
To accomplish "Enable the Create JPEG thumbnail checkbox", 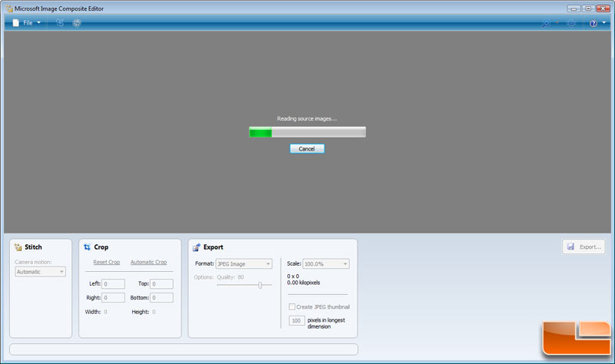I will point(292,306).
